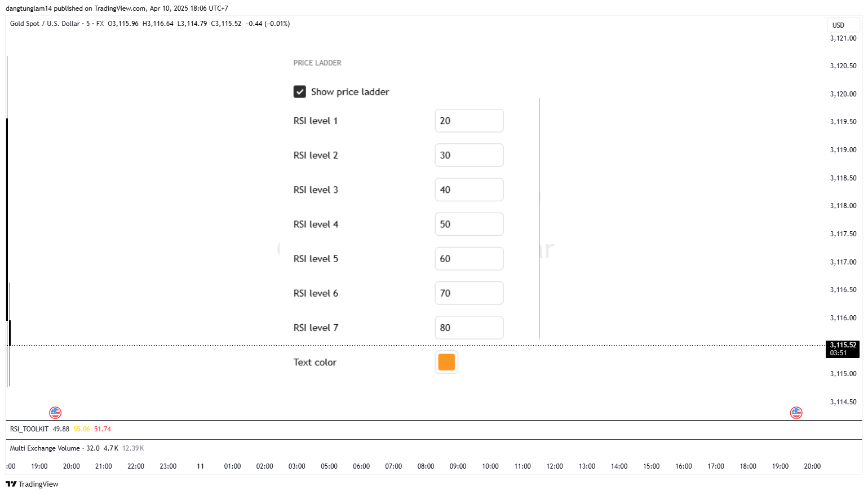Edit the RSI level 1 value field
868x494 pixels.
point(469,121)
